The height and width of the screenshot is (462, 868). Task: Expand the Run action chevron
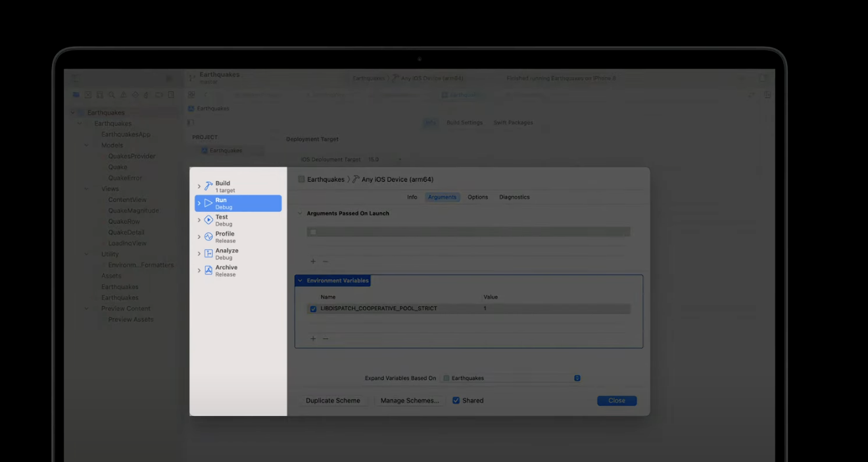pyautogui.click(x=199, y=203)
